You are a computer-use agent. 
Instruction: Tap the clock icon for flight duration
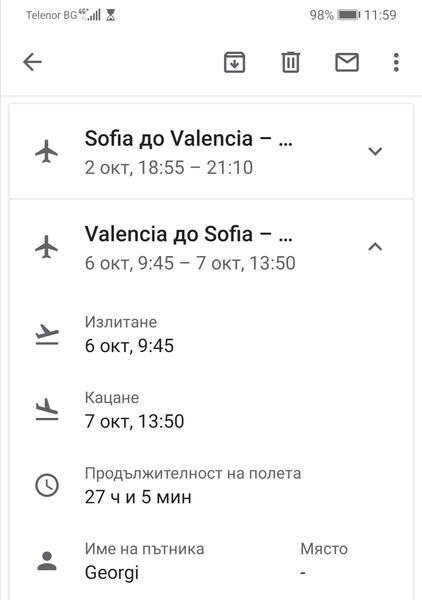(47, 485)
